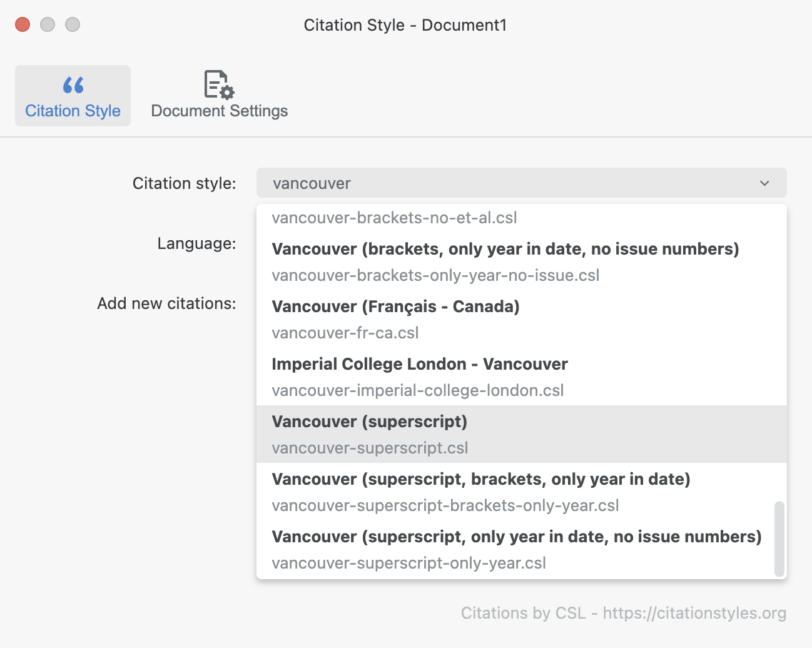Select Vancouver brackets, only year, no issue numbers
This screenshot has height=648, width=812.
pos(522,261)
